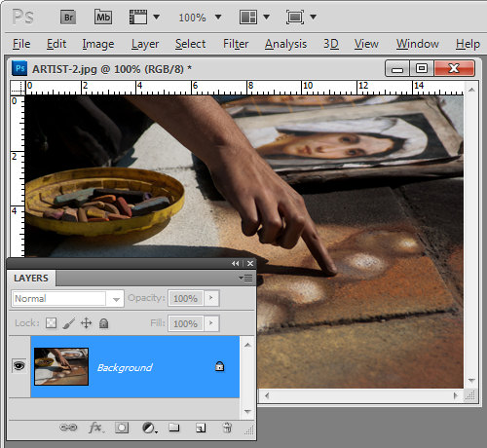This screenshot has height=448, width=487.
Task: Hide the Background layer eye icon
Action: (x=19, y=366)
